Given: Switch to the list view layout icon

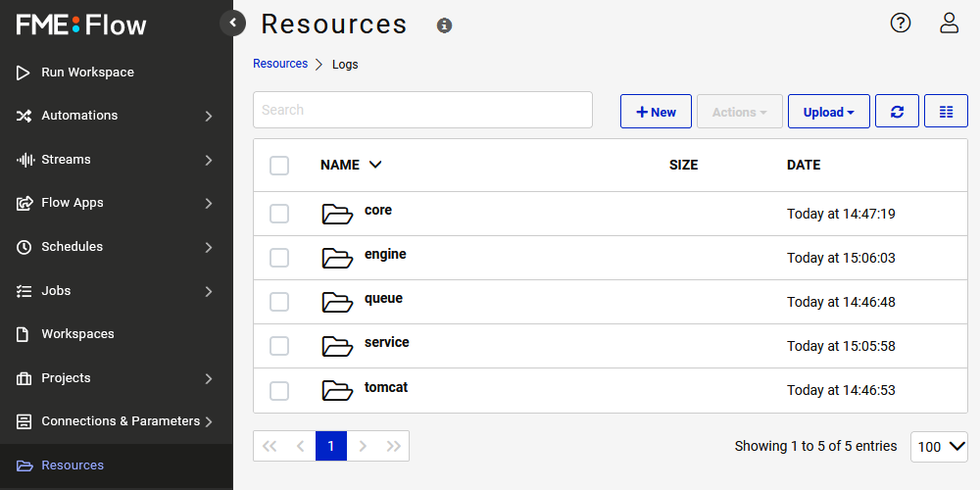Looking at the screenshot, I should 946,112.
